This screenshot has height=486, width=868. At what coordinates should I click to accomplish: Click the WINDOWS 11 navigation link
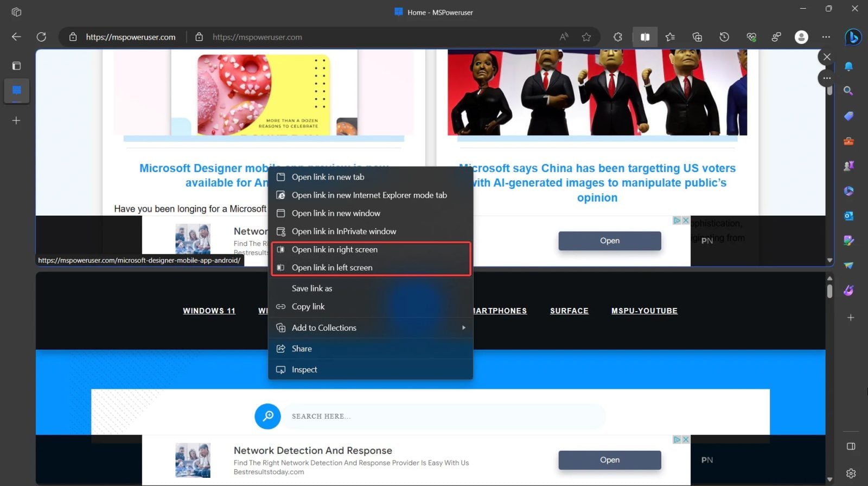(x=209, y=311)
